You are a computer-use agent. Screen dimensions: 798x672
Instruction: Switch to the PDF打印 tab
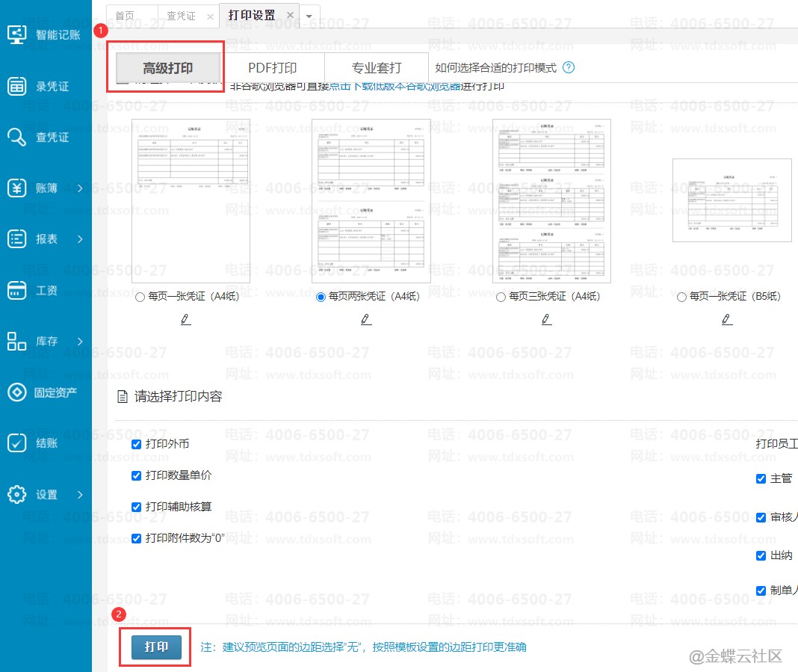(x=273, y=68)
